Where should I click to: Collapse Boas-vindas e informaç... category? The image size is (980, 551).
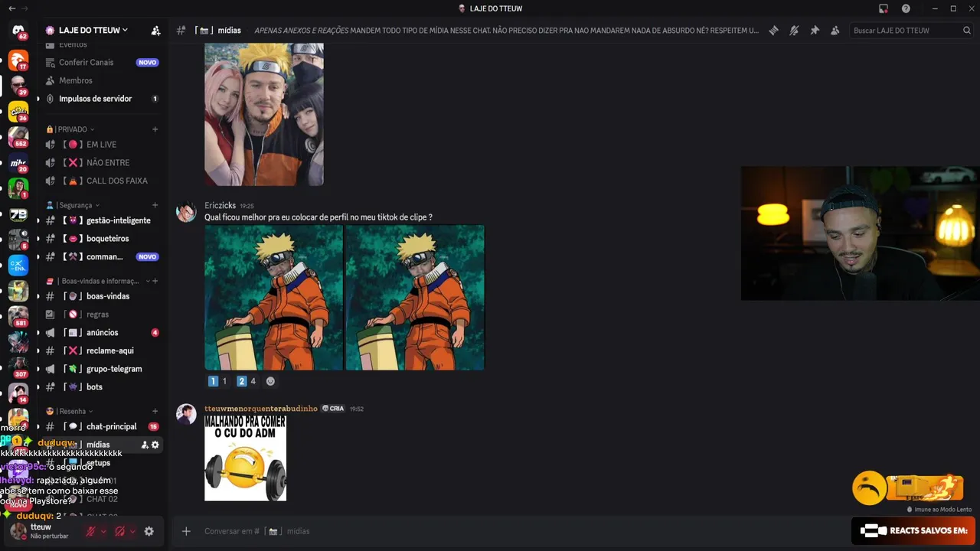[97, 281]
